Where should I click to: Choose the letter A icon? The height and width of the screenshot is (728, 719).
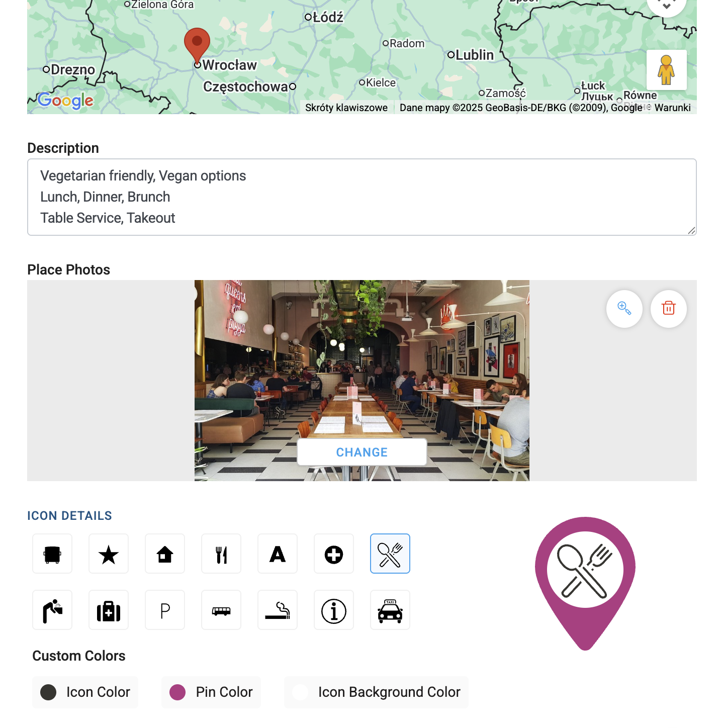(278, 554)
